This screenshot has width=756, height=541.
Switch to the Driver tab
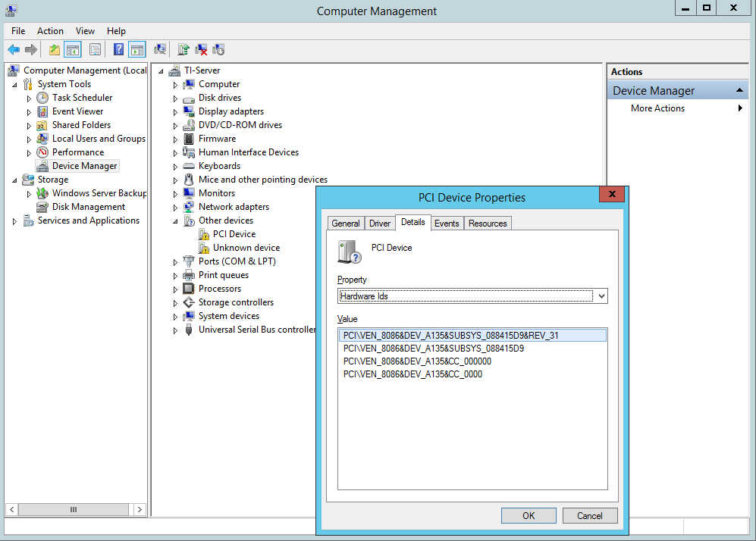point(380,224)
